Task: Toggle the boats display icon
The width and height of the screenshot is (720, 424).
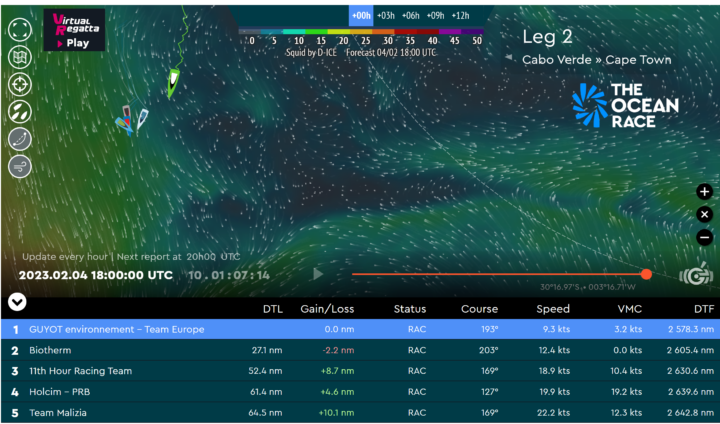Action: click(20, 112)
